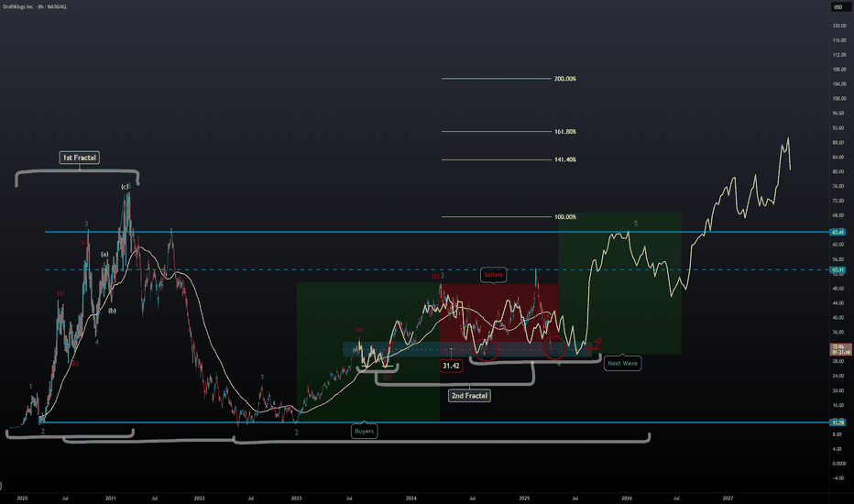The width and height of the screenshot is (854, 504).
Task: Select the 200.00% Fibonacci level label
Action: (565, 79)
